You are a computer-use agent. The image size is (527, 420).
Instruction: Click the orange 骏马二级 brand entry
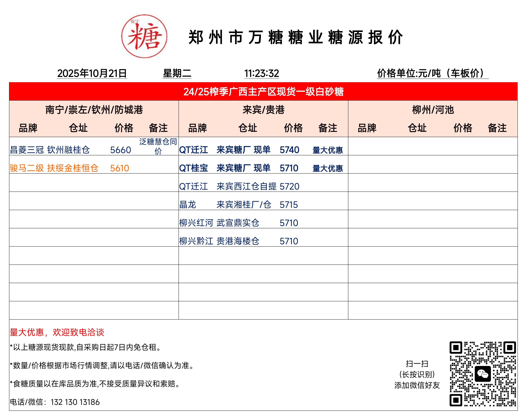(27, 168)
